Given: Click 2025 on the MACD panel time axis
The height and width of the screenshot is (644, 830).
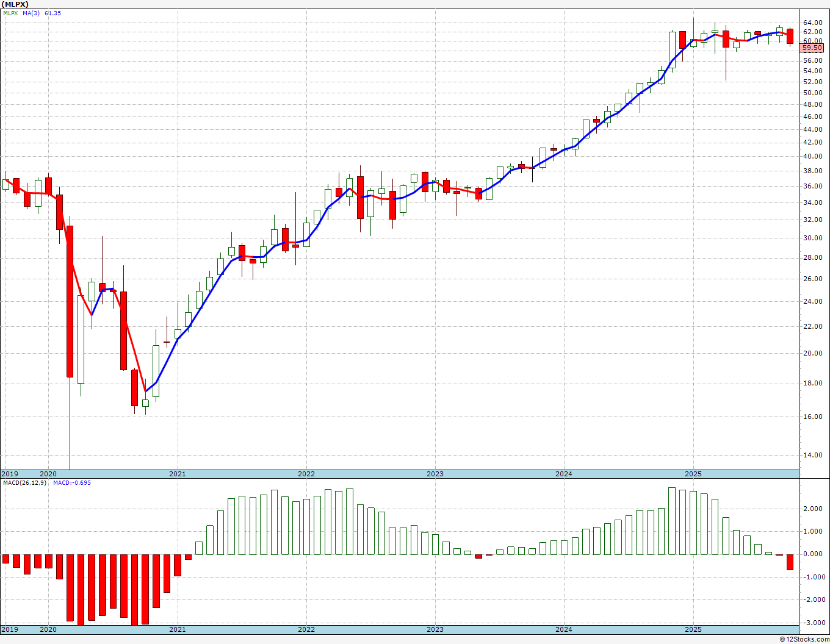Looking at the screenshot, I should tap(693, 629).
